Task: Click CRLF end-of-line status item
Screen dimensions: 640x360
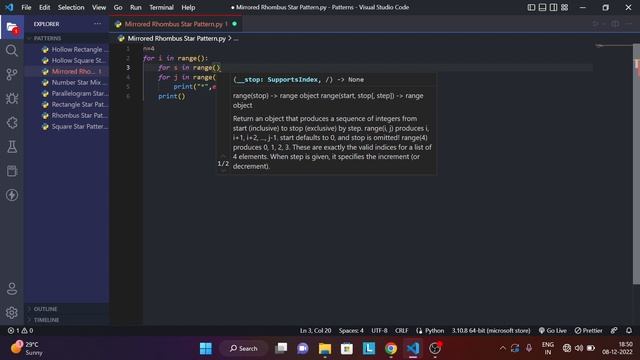Action: [x=401, y=331]
